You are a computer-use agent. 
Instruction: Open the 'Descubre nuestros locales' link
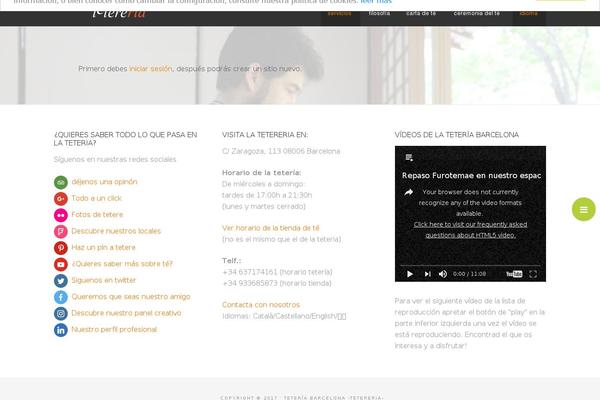click(x=116, y=231)
